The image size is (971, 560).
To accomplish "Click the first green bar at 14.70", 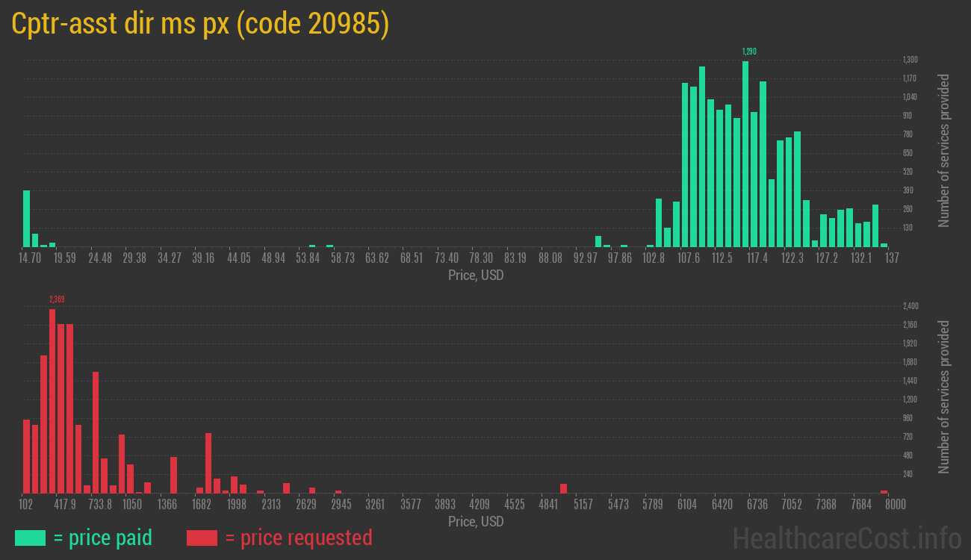I will (27, 219).
